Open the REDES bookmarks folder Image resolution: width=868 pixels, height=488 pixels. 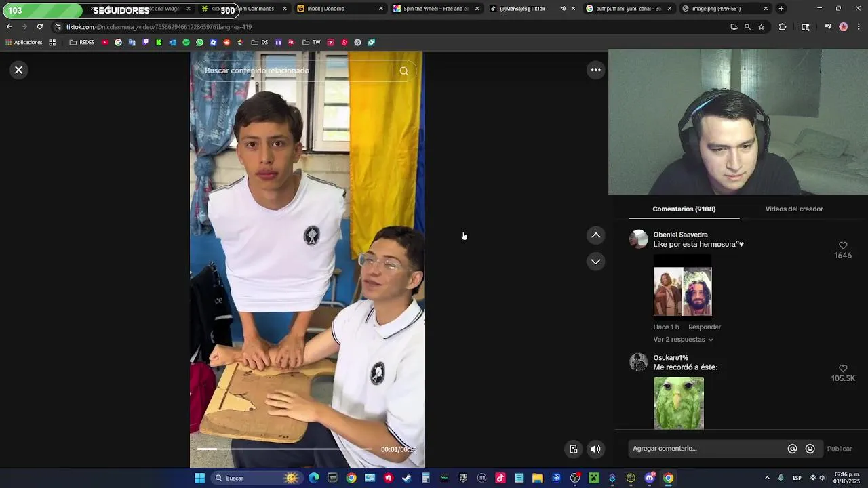(x=82, y=42)
